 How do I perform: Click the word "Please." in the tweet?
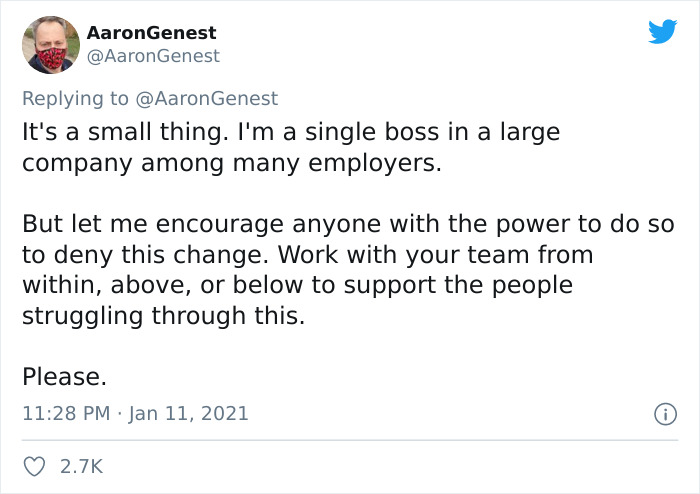pyautogui.click(x=65, y=377)
